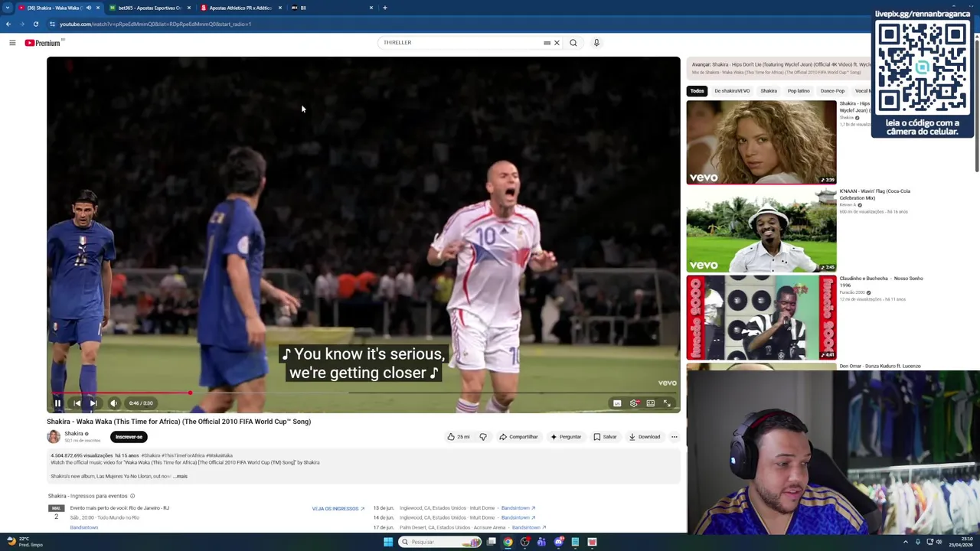Subscribe with Inscrever-se button
This screenshot has width=980, height=551.
(129, 437)
